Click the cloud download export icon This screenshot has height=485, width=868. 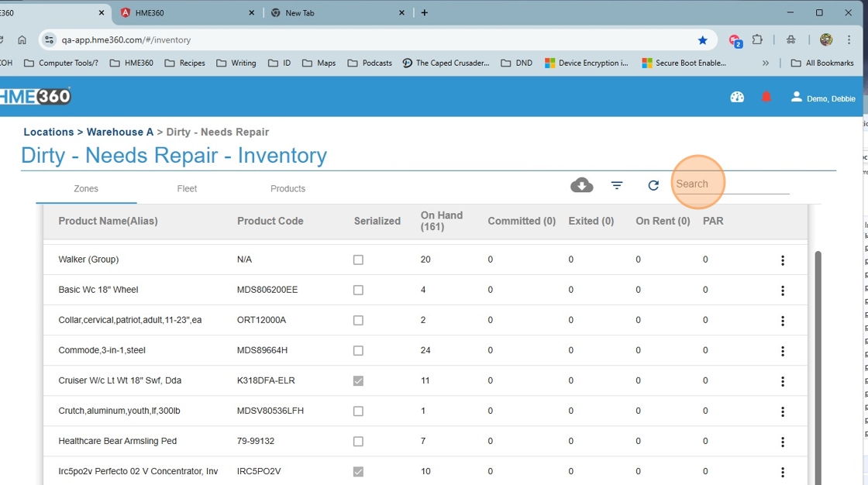[581, 185]
